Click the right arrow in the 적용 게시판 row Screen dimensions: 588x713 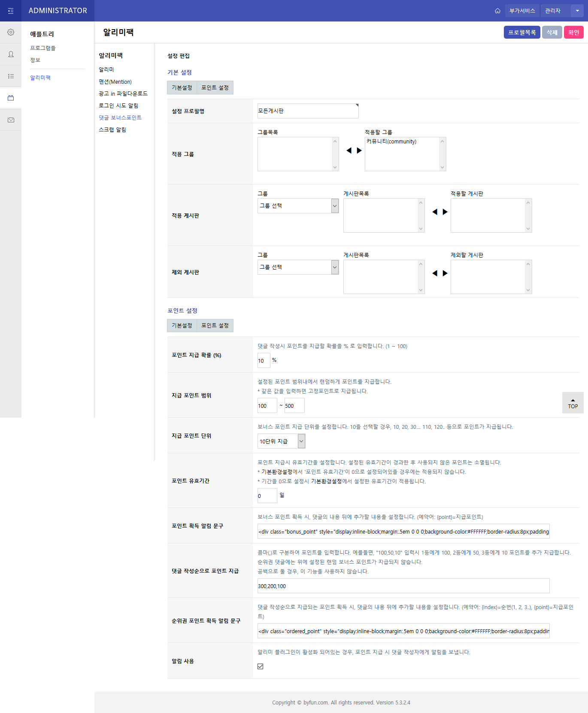[445, 212]
